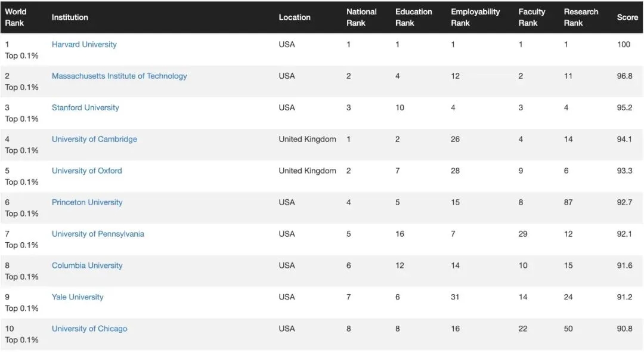Select Harvard's score value of 100
This screenshot has height=352, width=644.
pyautogui.click(x=624, y=44)
